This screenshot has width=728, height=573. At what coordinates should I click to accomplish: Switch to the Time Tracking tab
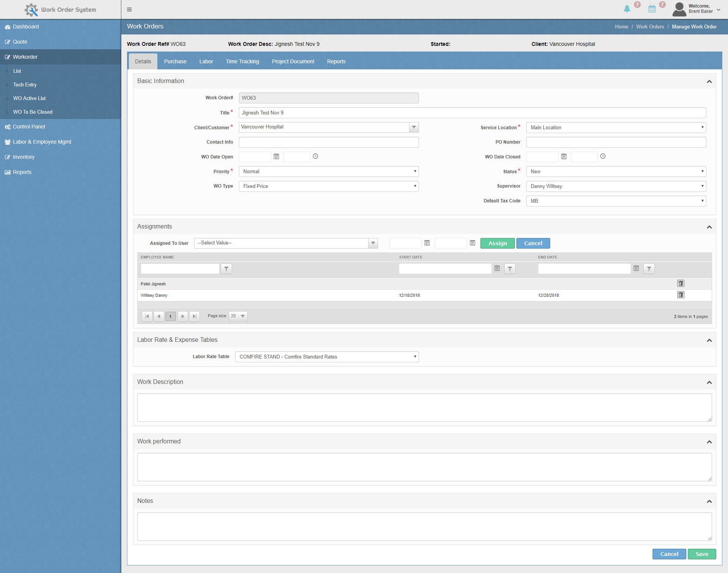(x=242, y=61)
